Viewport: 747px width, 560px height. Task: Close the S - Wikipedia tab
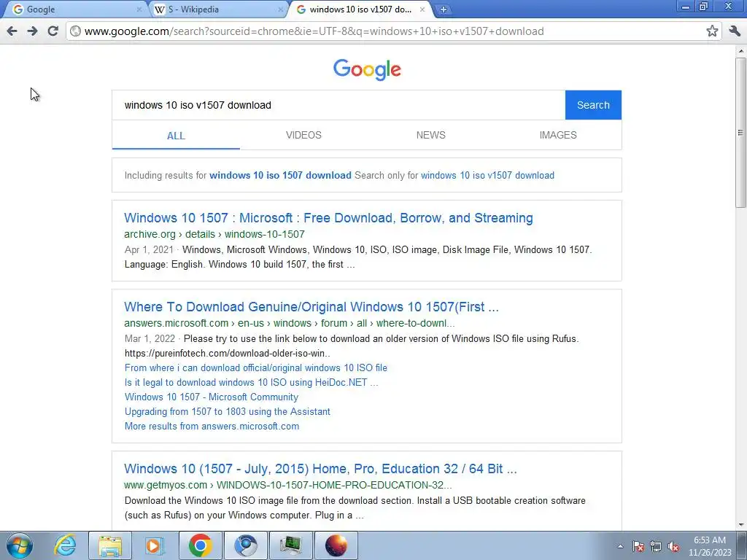281,9
